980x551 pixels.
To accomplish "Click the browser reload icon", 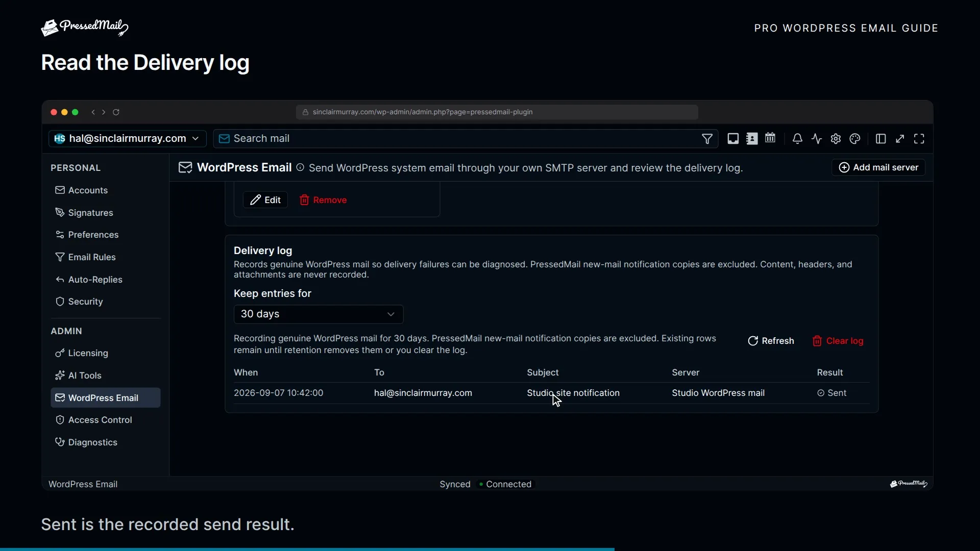I will point(116,112).
